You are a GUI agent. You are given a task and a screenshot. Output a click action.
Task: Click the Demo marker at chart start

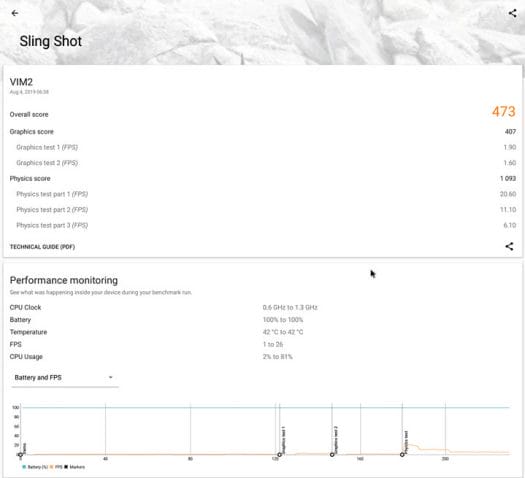21,455
